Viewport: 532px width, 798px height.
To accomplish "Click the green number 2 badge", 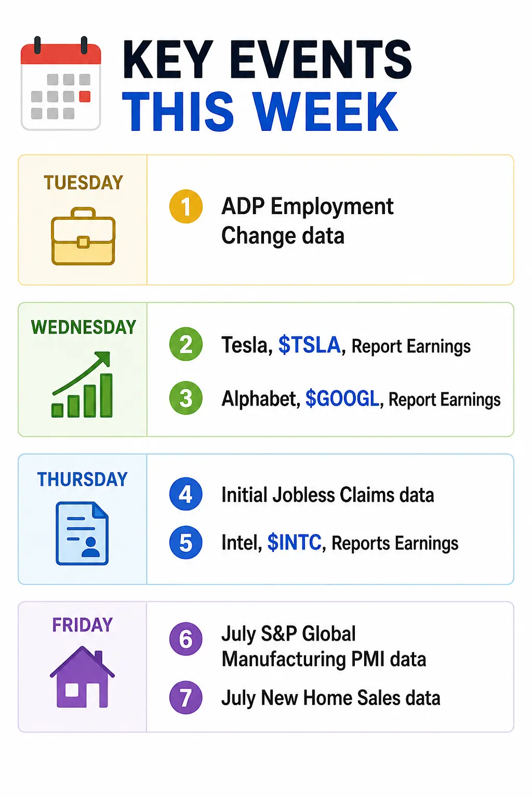I will pyautogui.click(x=186, y=344).
